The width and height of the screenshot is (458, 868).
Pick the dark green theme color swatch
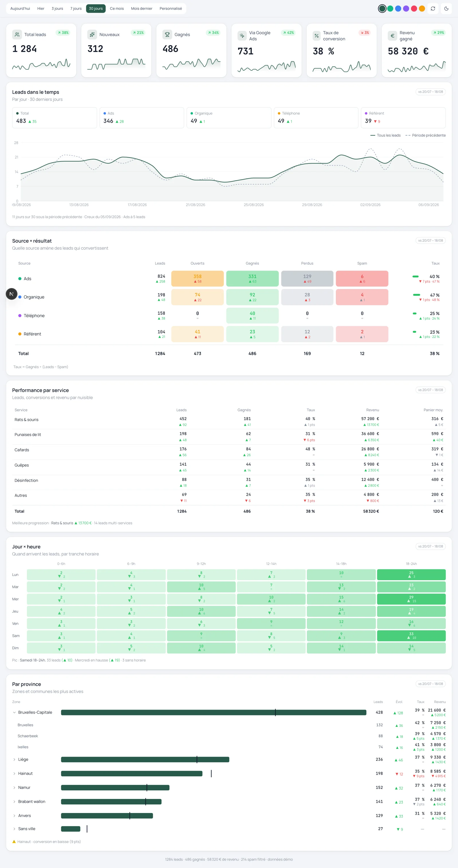point(382,9)
